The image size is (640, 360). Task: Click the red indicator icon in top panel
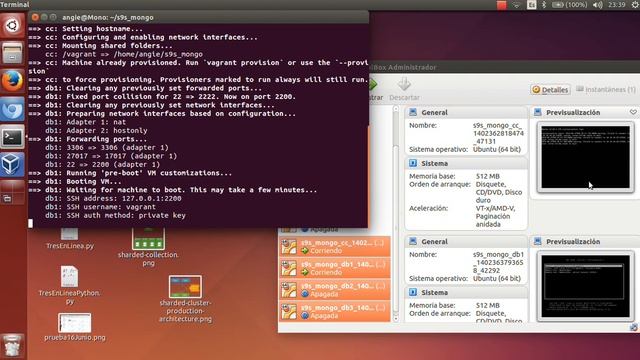tap(502, 5)
